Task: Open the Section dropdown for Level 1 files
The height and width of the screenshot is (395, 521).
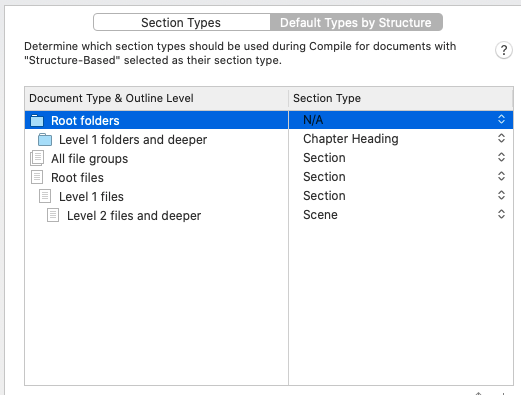Action: [x=501, y=195]
